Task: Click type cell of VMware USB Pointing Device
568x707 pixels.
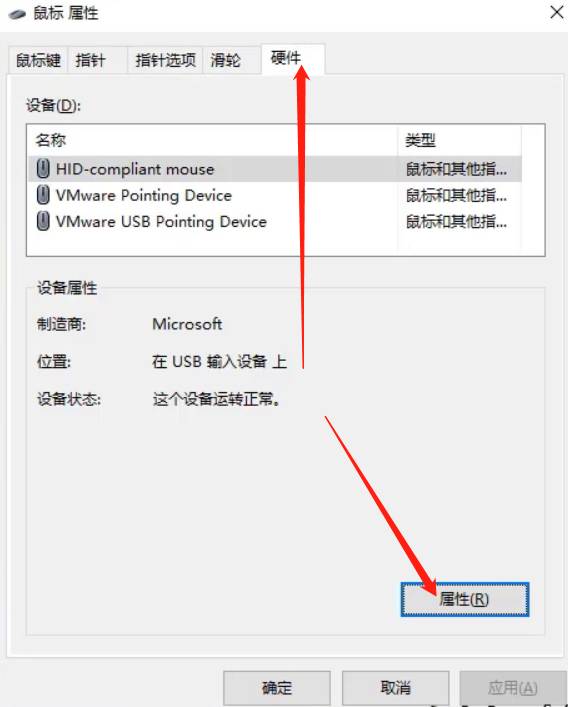Action: [456, 221]
